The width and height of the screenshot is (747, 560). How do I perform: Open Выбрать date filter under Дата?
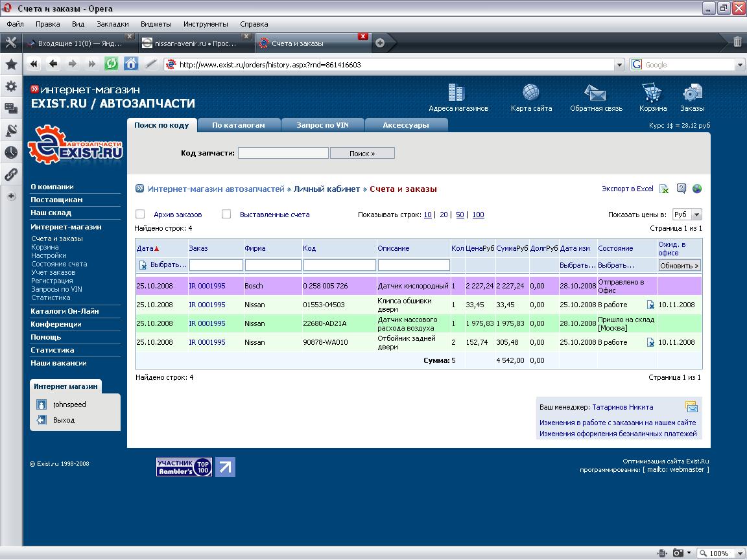[168, 264]
